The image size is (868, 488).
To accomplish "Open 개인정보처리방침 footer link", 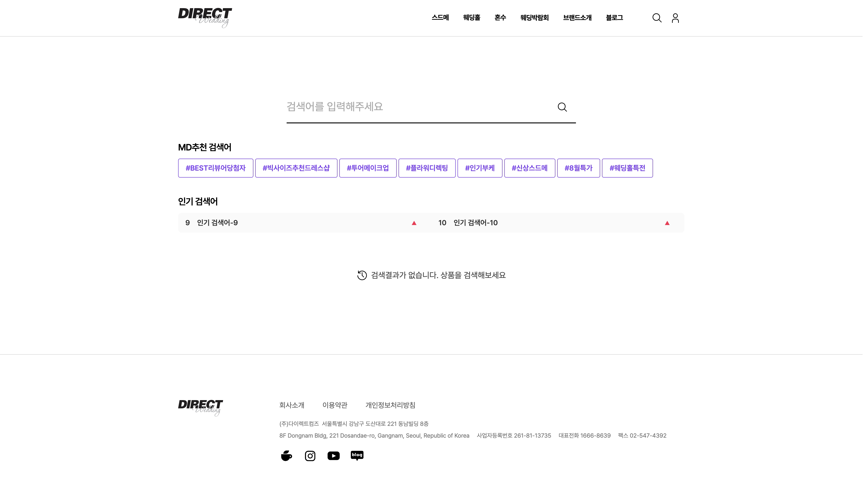I will pyautogui.click(x=390, y=405).
